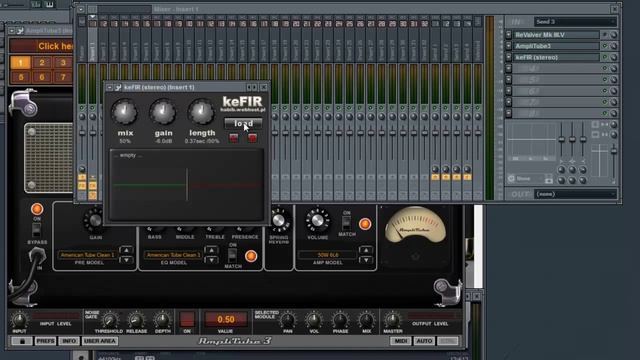
Task: Toggle the keFIR (stereo) slot enable LED
Action: click(605, 57)
